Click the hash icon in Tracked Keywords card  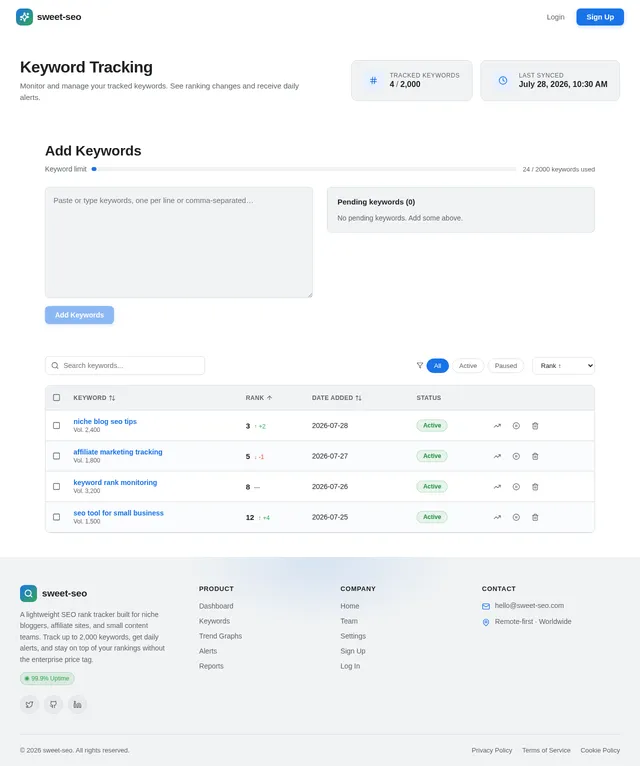click(x=373, y=80)
